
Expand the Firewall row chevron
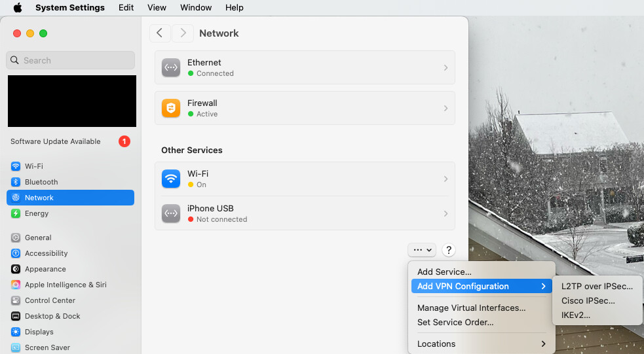tap(445, 108)
